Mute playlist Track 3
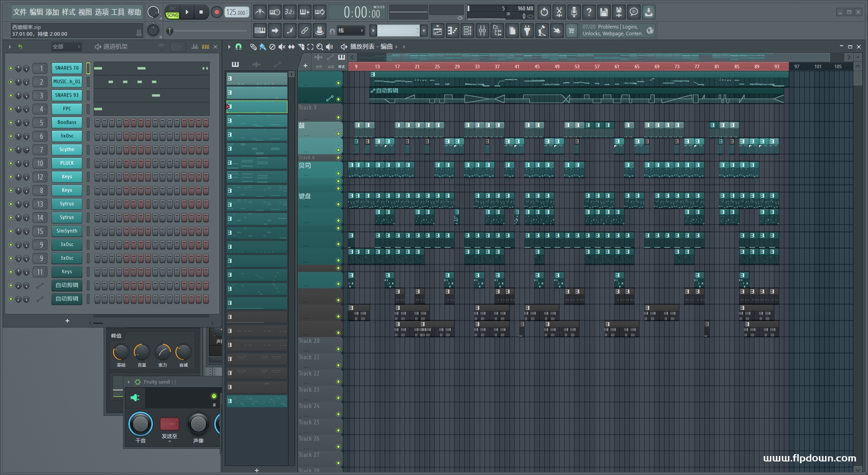 click(338, 117)
